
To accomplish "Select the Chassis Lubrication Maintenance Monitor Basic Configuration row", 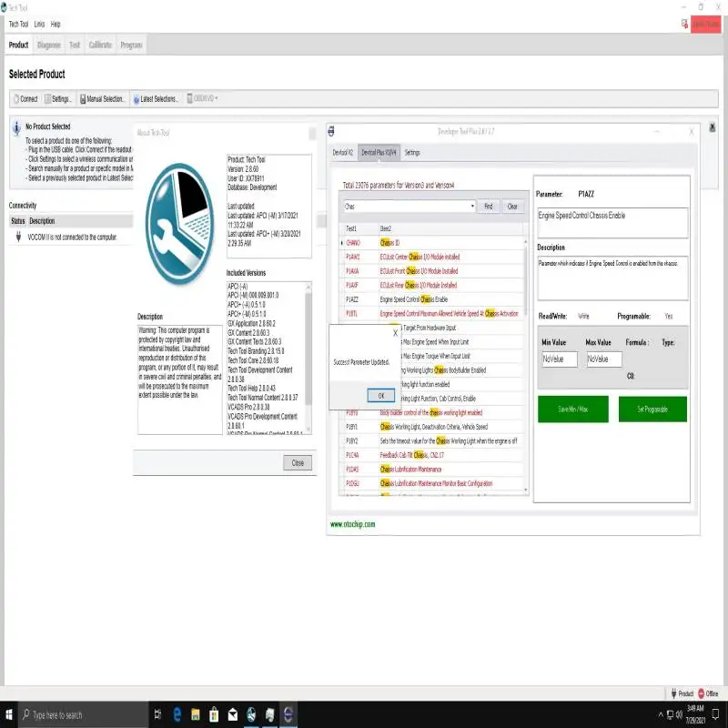I will click(431, 483).
